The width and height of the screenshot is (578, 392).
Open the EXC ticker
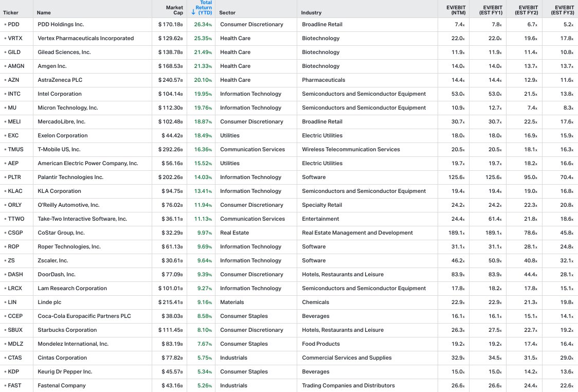coord(13,136)
